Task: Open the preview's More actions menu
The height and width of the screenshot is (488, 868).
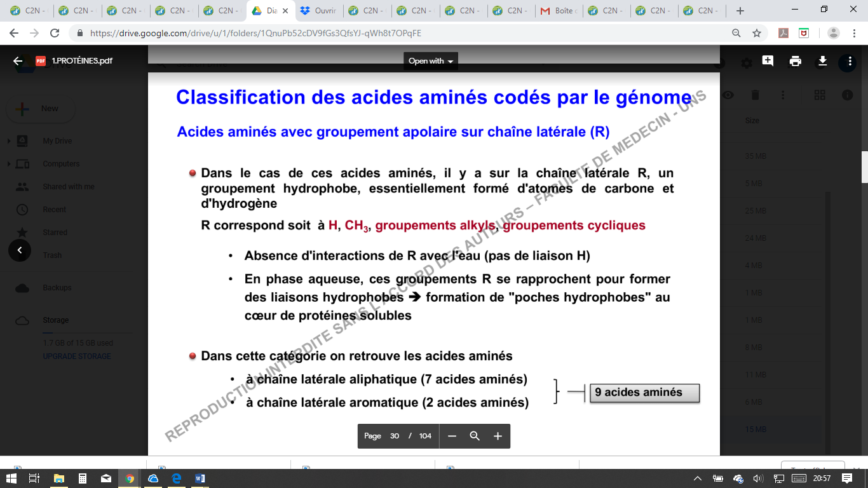Action: tap(848, 62)
